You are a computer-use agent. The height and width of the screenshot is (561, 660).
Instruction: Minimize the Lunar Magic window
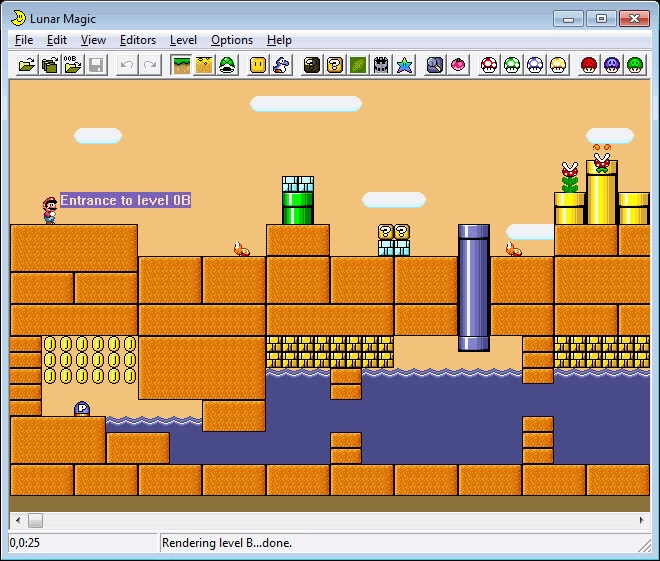(568, 19)
